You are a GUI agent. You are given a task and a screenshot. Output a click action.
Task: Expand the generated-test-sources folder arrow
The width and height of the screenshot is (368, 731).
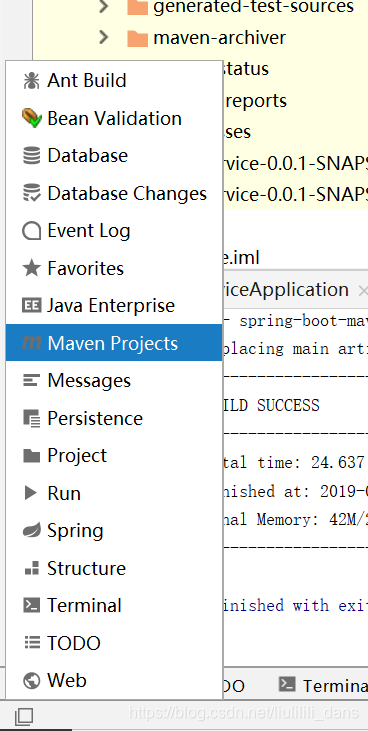104,7
